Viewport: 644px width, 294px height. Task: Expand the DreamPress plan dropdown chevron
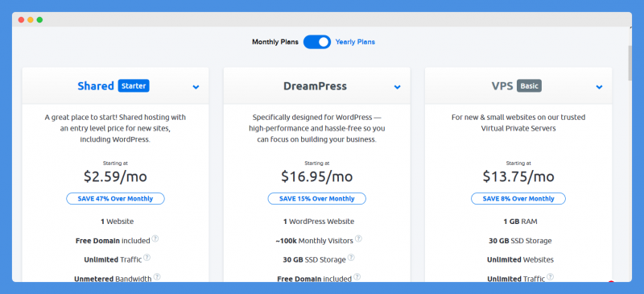(x=397, y=87)
